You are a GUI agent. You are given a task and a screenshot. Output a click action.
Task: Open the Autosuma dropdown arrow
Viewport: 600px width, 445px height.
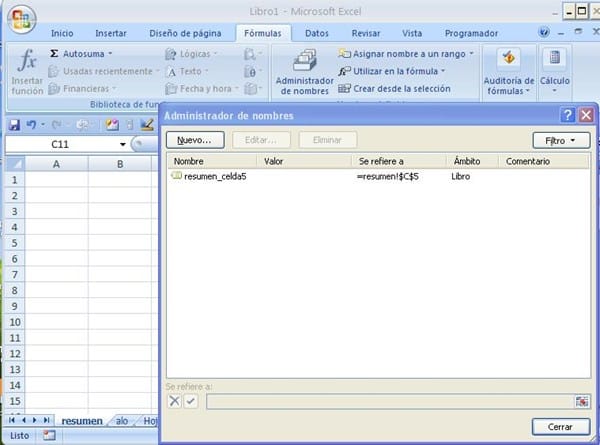pos(110,53)
